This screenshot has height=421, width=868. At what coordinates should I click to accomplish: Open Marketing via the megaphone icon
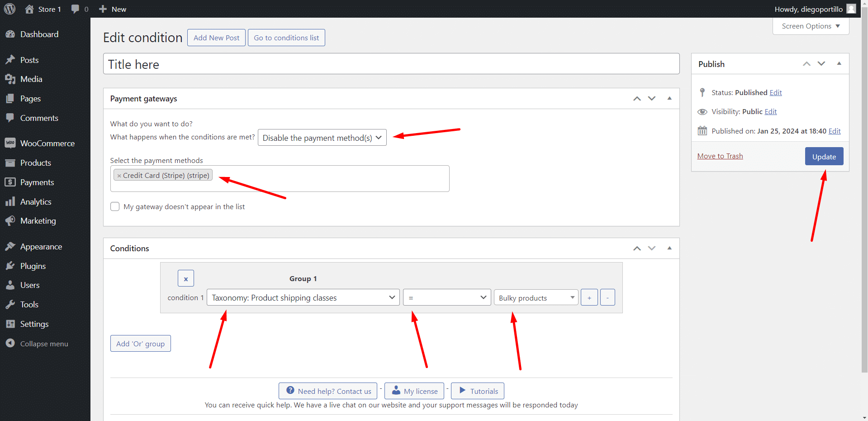tap(11, 220)
